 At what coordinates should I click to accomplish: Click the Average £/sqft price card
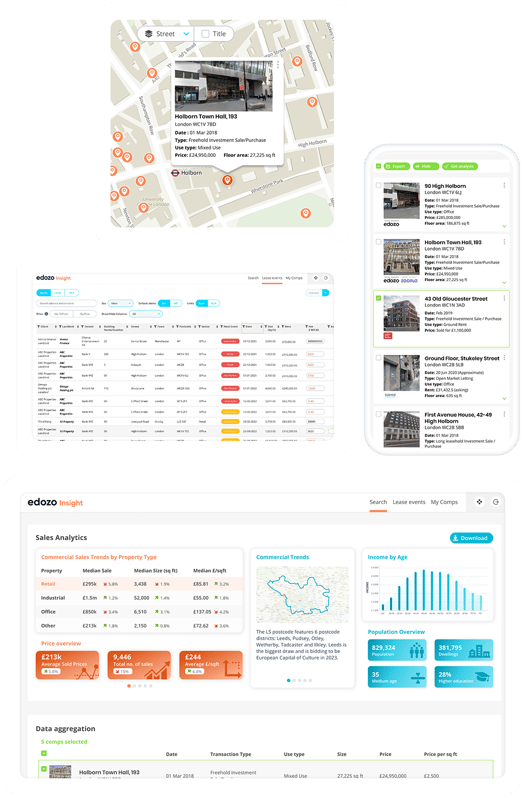point(211,665)
